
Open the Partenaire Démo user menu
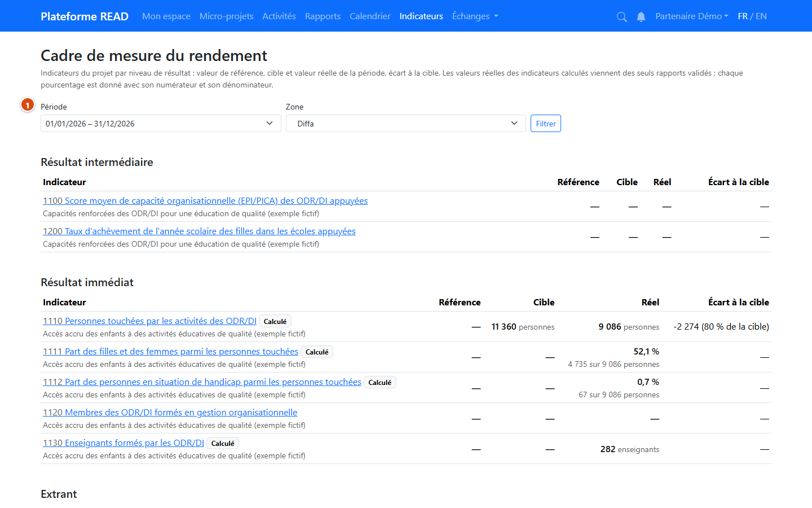tap(692, 16)
